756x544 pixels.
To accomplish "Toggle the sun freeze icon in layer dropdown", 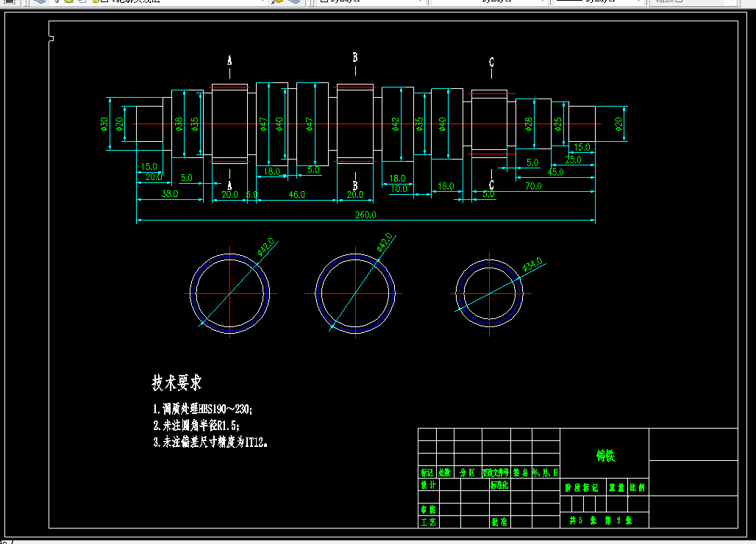I will (x=68, y=1).
